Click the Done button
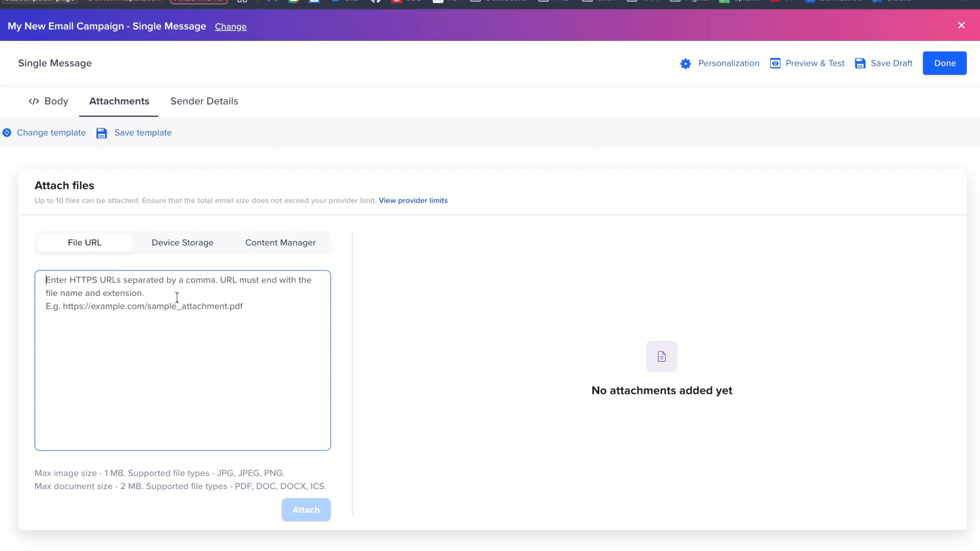This screenshot has width=980, height=551. pos(945,63)
